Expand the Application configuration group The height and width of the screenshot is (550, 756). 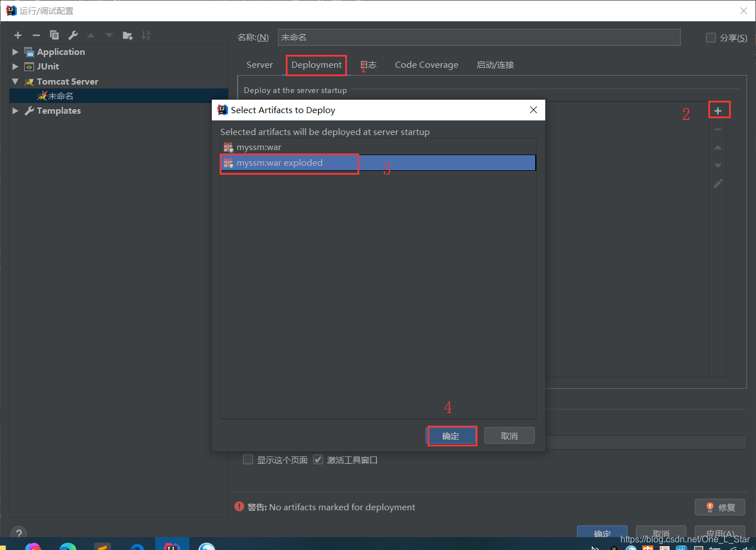pos(15,52)
